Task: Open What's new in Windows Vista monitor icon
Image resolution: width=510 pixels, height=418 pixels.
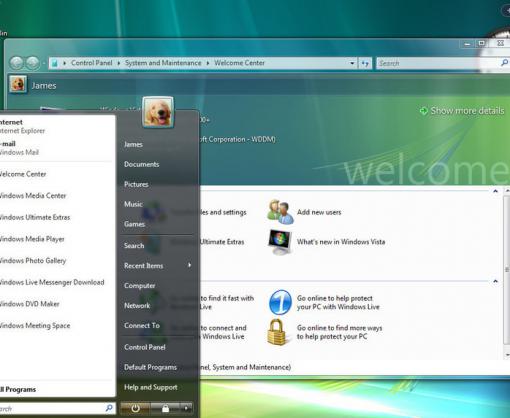Action: point(280,242)
